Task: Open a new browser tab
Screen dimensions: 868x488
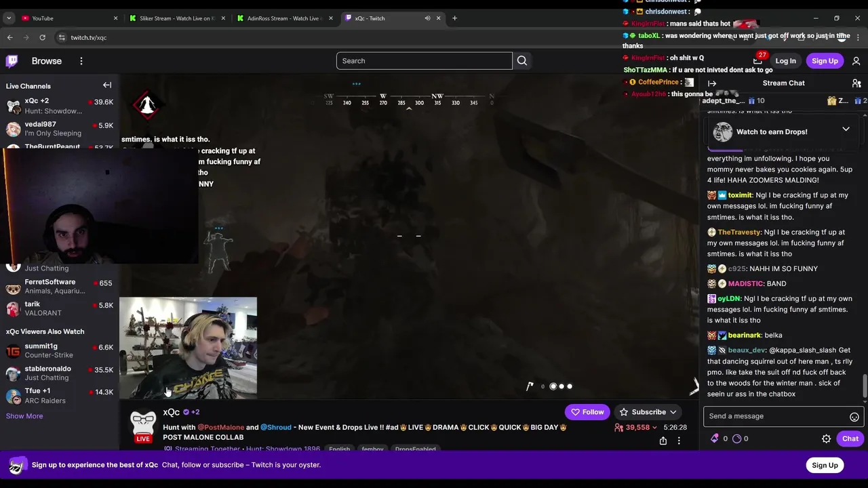Action: point(454,18)
